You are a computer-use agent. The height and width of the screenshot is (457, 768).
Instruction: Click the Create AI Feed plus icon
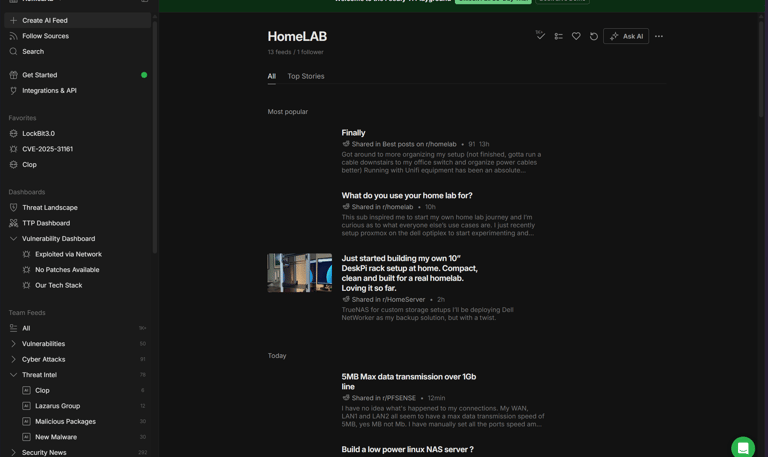(x=13, y=21)
